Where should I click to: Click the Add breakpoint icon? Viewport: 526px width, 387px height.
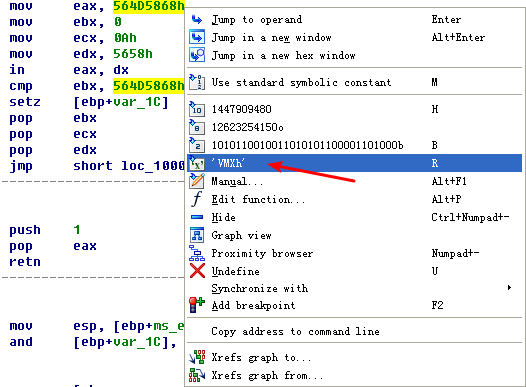[197, 305]
